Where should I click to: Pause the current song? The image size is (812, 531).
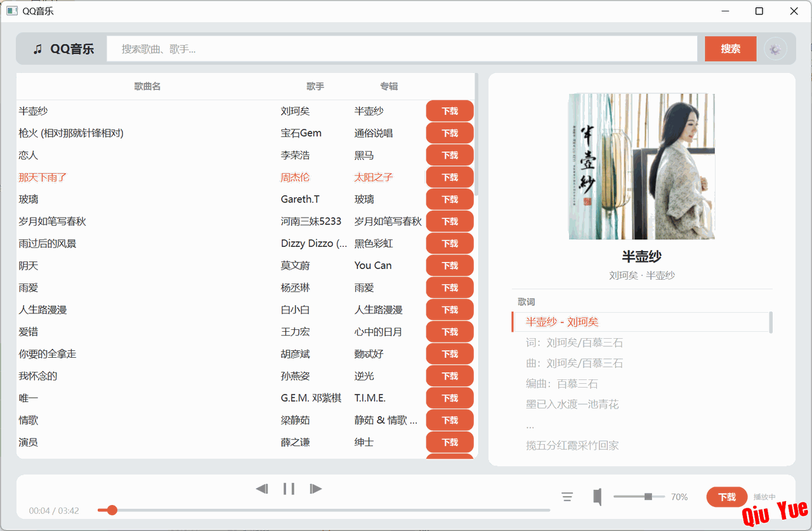pos(289,488)
